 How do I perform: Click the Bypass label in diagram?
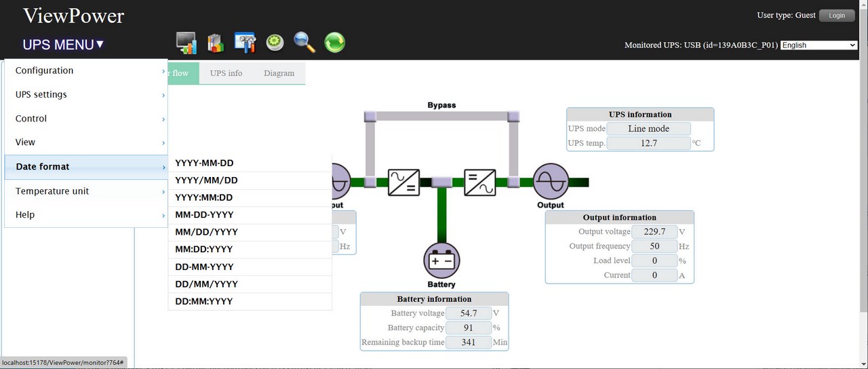(441, 105)
